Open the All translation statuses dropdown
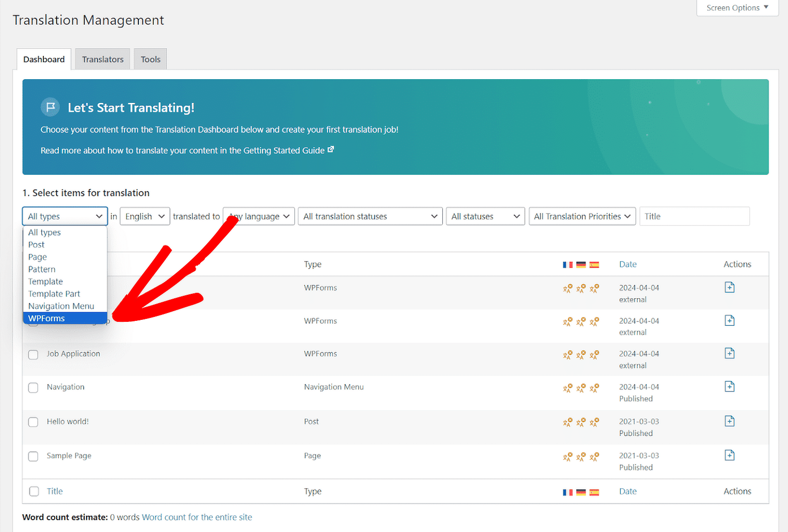 click(x=369, y=216)
